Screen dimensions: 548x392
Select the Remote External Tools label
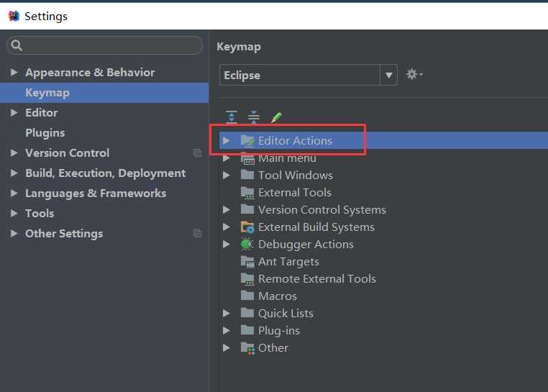click(317, 278)
